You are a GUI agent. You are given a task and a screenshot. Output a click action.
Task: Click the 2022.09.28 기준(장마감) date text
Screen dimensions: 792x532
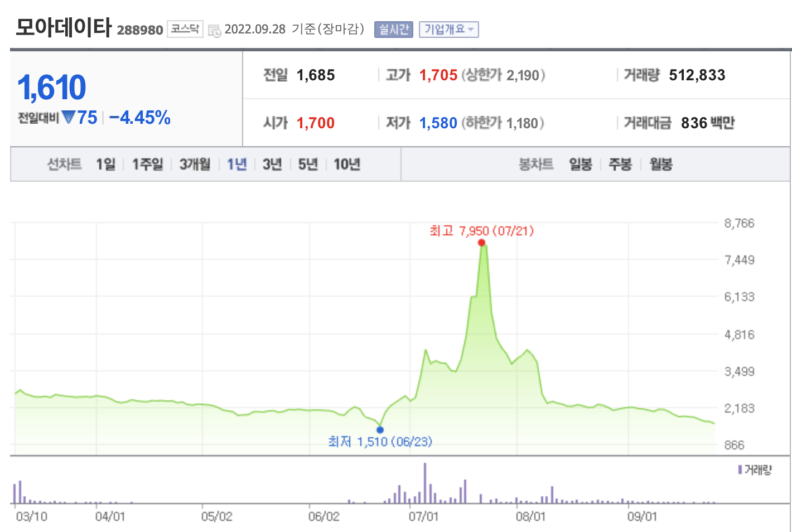point(294,30)
